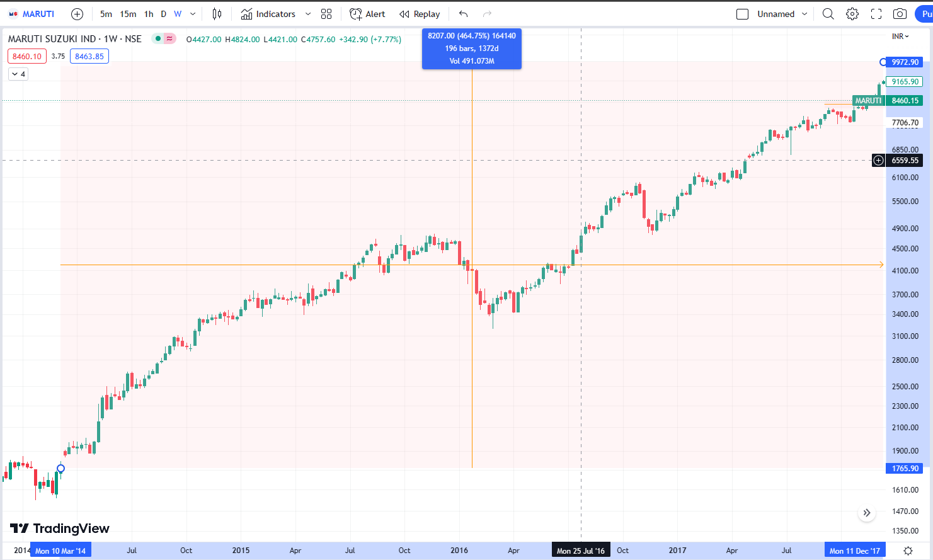Click the Mon 11 Dec '17 date label

click(855, 551)
